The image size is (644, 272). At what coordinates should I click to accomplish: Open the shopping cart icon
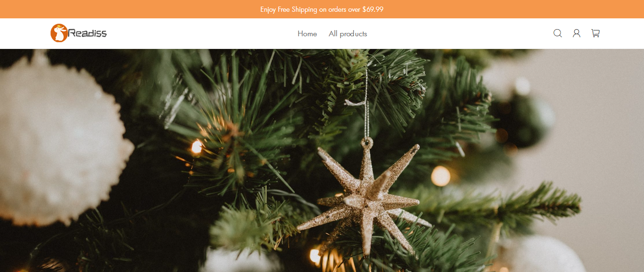click(595, 33)
